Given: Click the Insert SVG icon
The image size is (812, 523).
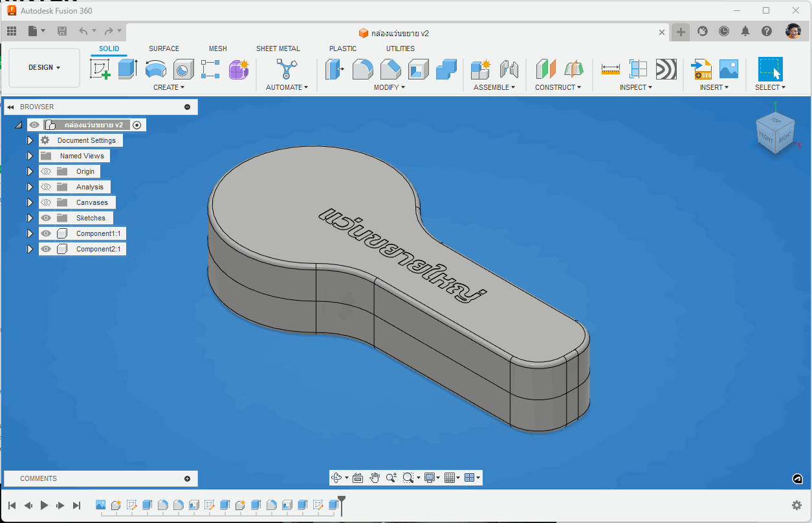Looking at the screenshot, I should 701,69.
